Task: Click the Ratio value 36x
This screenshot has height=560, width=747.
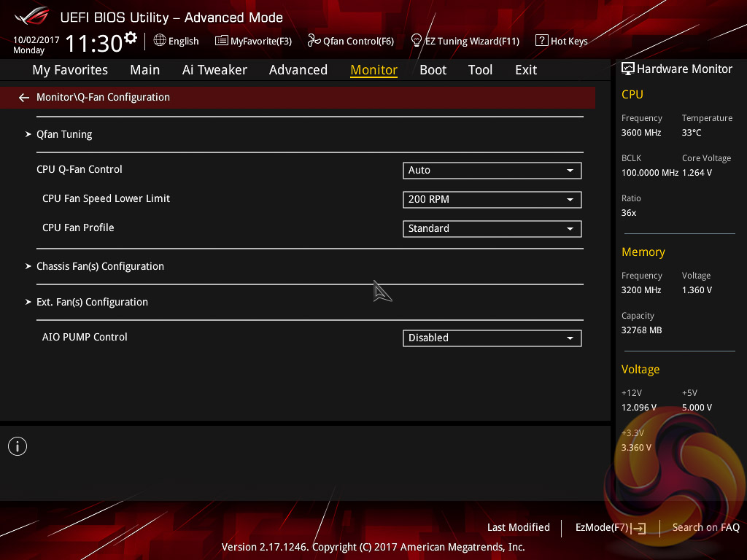Action: tap(628, 213)
